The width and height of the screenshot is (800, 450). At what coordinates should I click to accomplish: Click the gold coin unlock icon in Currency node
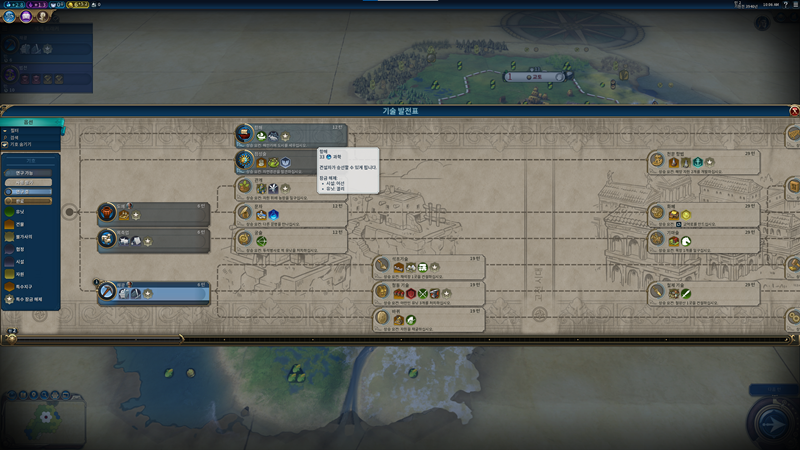(686, 215)
